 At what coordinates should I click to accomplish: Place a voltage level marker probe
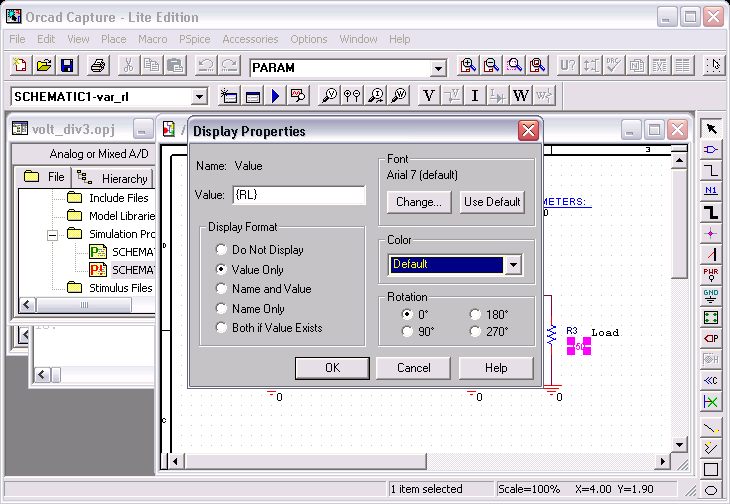pyautogui.click(x=330, y=96)
